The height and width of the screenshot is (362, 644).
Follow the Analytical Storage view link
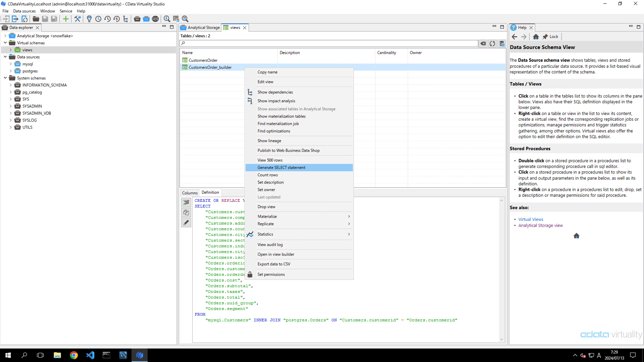[x=540, y=225]
